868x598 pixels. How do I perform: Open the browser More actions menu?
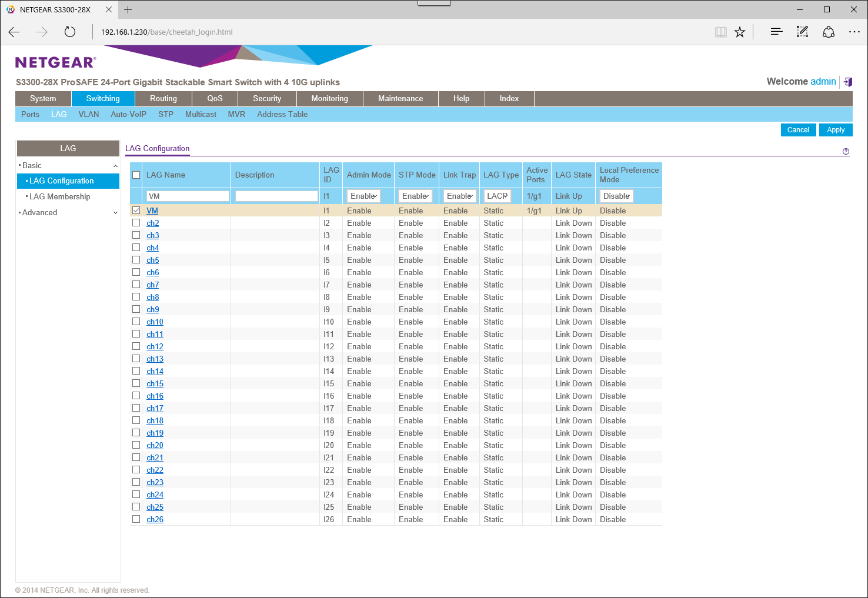click(854, 32)
